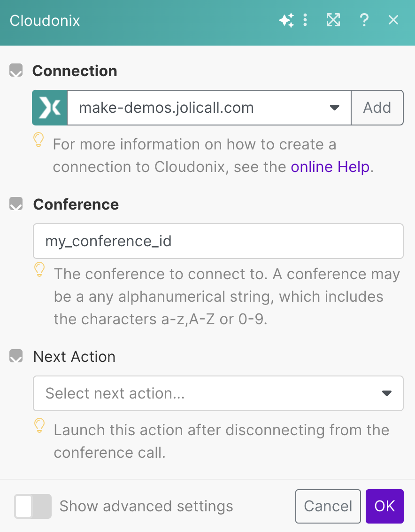Open the make-demos.jolicall.com connection dropdown
Image resolution: width=415 pixels, height=532 pixels.
point(202,108)
